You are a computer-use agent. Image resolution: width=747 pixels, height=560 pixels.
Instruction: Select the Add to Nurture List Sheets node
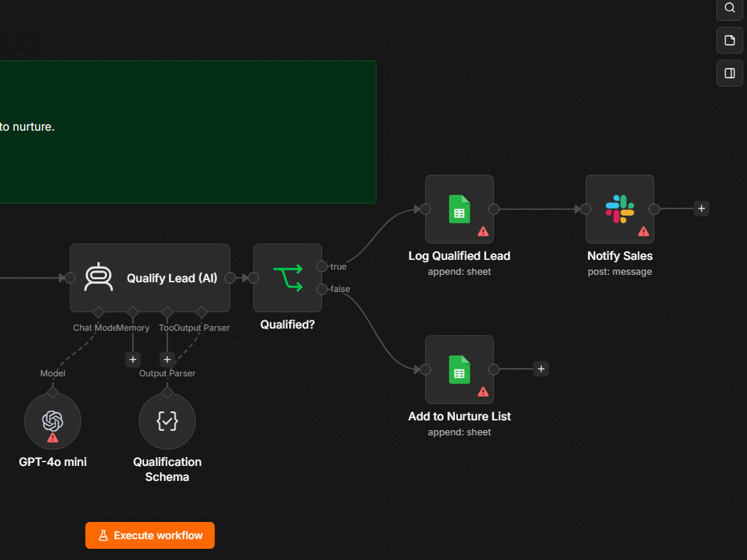click(459, 370)
